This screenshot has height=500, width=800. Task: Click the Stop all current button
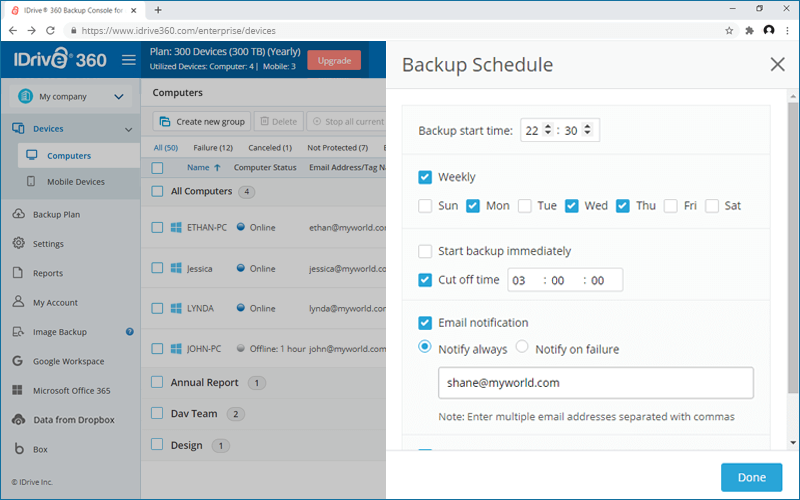(x=347, y=121)
